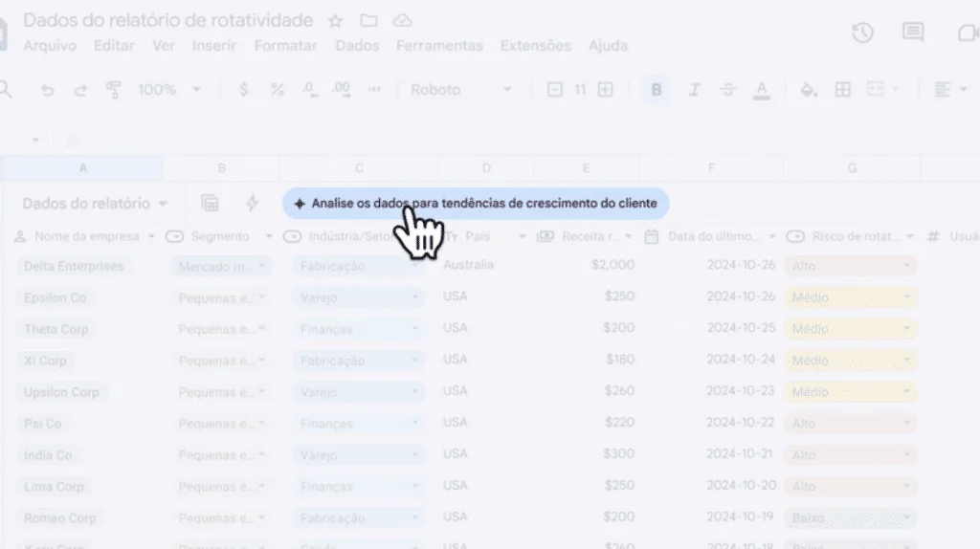The image size is (980, 549).
Task: Select column A header
Action: click(82, 168)
